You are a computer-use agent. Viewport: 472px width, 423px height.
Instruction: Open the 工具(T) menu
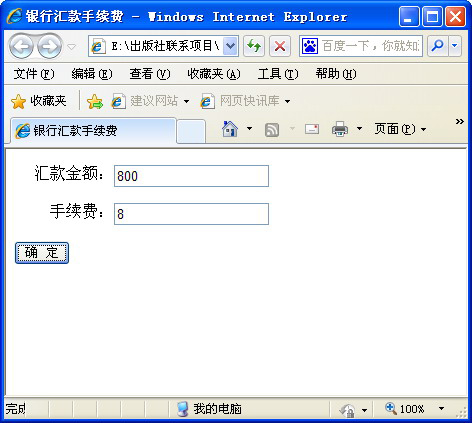(278, 74)
